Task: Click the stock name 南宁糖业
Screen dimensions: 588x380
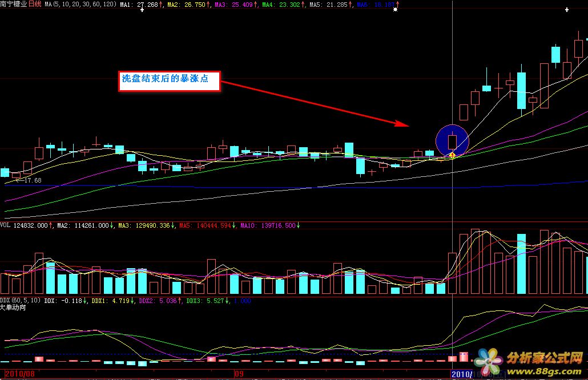Action: (14, 4)
